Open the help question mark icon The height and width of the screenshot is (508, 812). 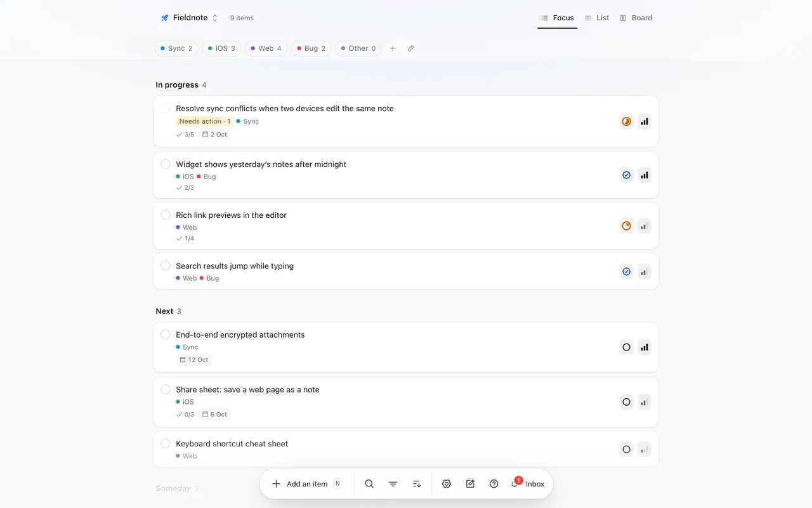pyautogui.click(x=494, y=484)
